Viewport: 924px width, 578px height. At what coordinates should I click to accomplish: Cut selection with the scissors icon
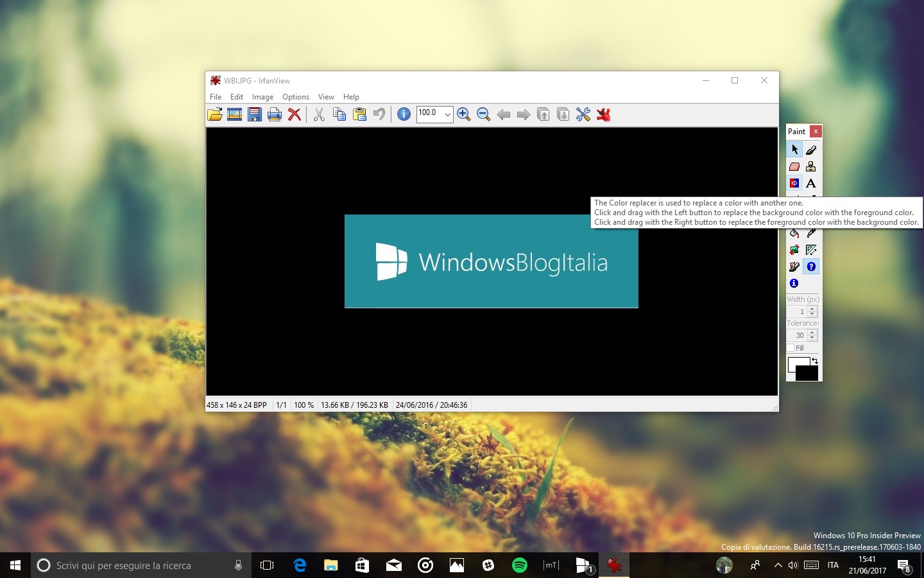point(319,114)
